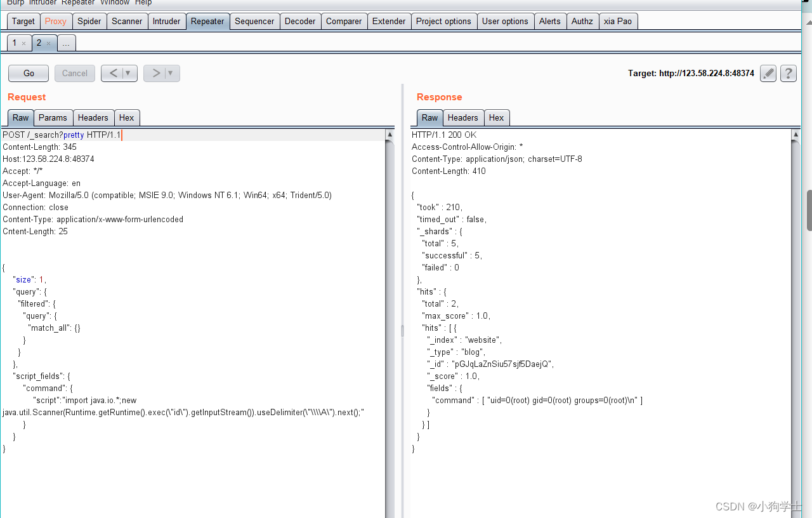
Task: Open the Help menu
Action: click(143, 3)
